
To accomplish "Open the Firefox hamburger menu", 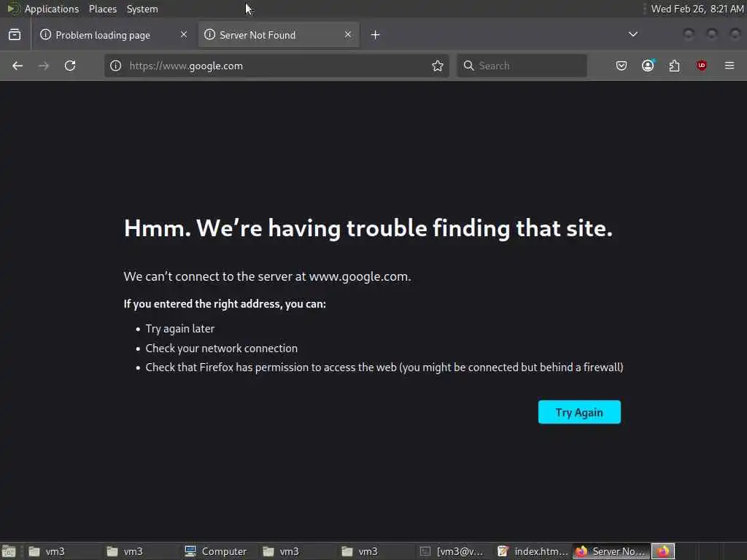I will (x=729, y=66).
